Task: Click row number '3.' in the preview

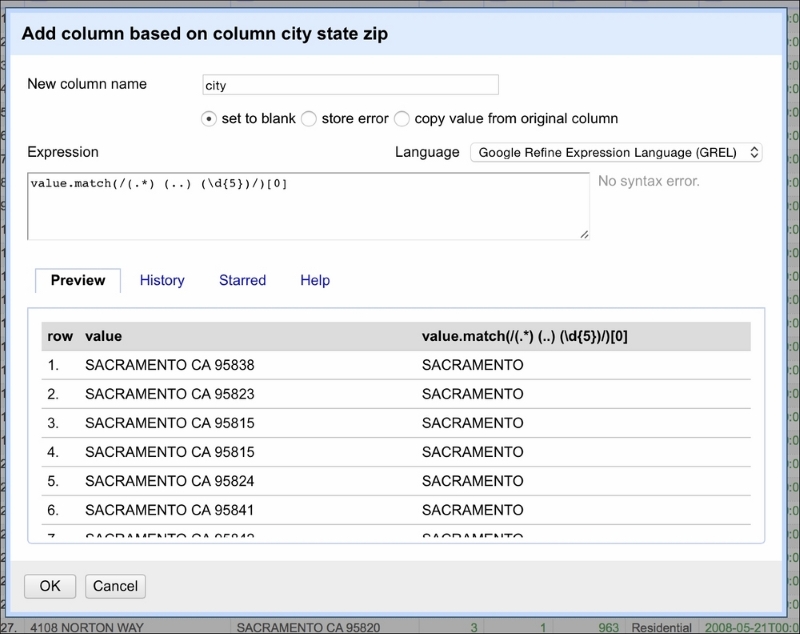Action: click(53, 423)
